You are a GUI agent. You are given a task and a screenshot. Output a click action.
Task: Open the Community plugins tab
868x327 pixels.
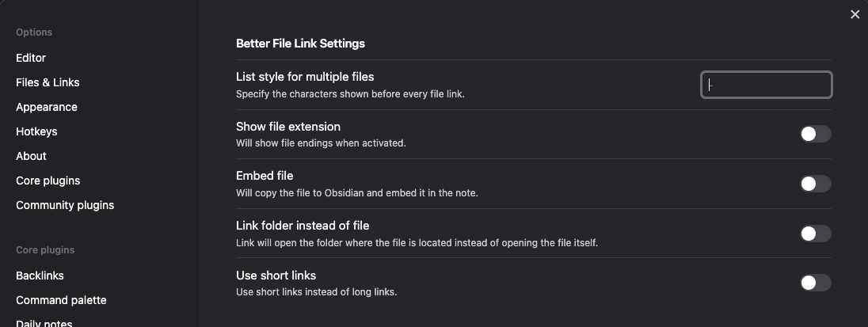click(x=65, y=205)
